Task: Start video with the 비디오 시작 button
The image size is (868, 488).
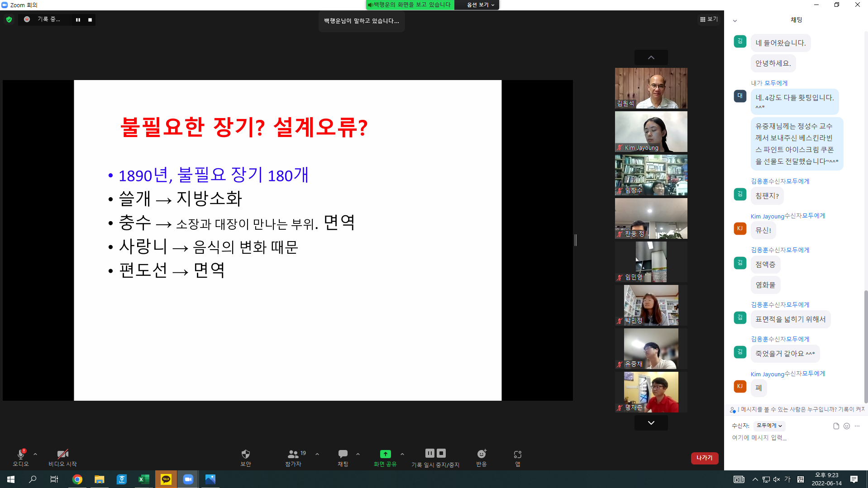Action: [x=62, y=454]
